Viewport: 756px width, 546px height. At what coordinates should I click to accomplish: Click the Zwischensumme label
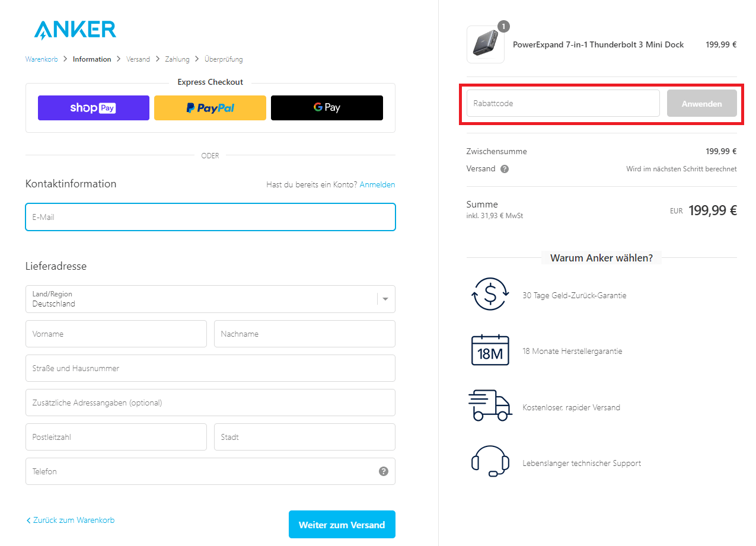pyautogui.click(x=496, y=151)
